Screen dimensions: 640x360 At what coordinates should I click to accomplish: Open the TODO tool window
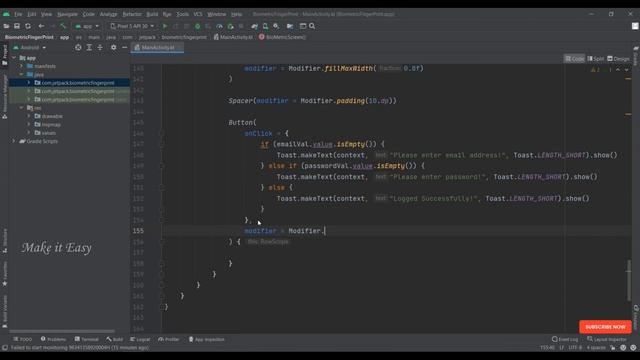click(22, 339)
